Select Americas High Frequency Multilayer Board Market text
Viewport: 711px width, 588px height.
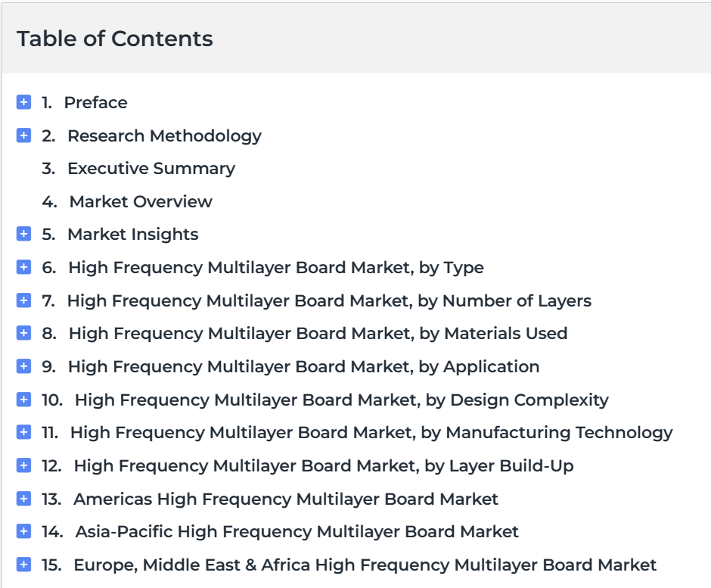(285, 499)
